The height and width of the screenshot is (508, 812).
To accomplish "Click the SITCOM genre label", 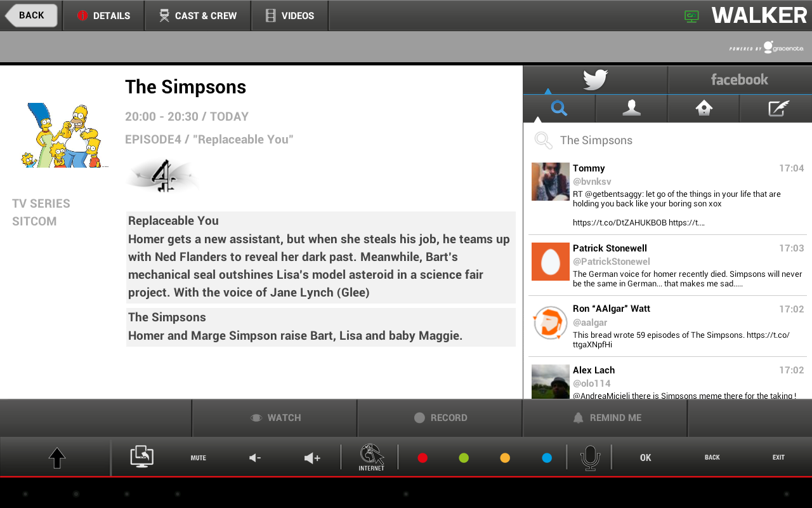I will pyautogui.click(x=34, y=222).
